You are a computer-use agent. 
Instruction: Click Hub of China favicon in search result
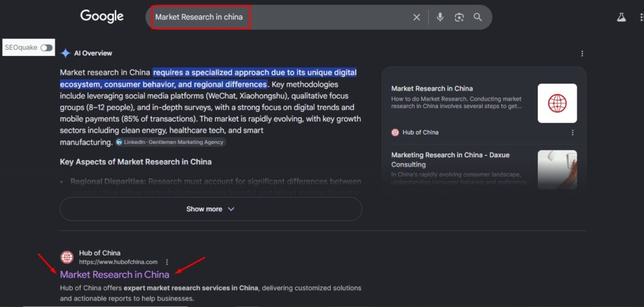[67, 257]
